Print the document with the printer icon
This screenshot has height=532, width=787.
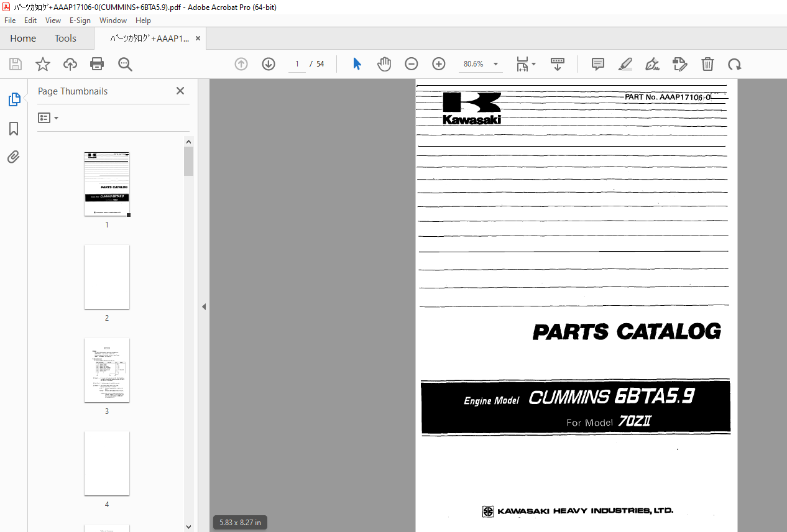pyautogui.click(x=97, y=64)
